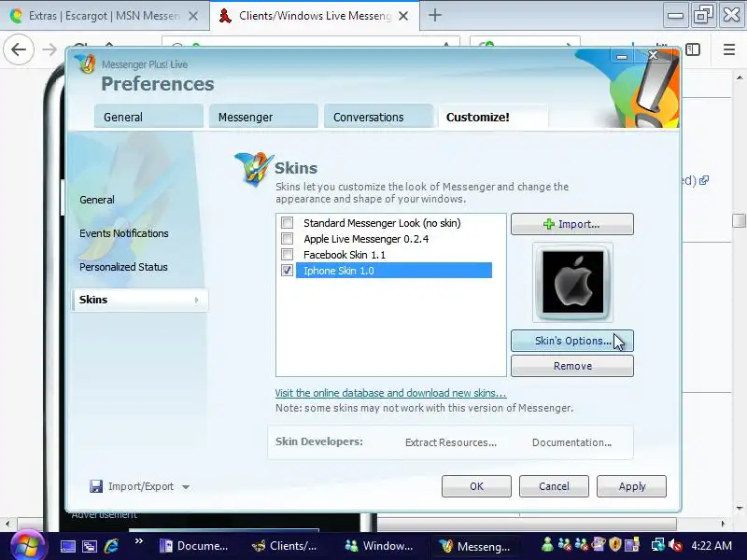The height and width of the screenshot is (560, 747).
Task: Click the external link icon on page
Action: (x=704, y=180)
